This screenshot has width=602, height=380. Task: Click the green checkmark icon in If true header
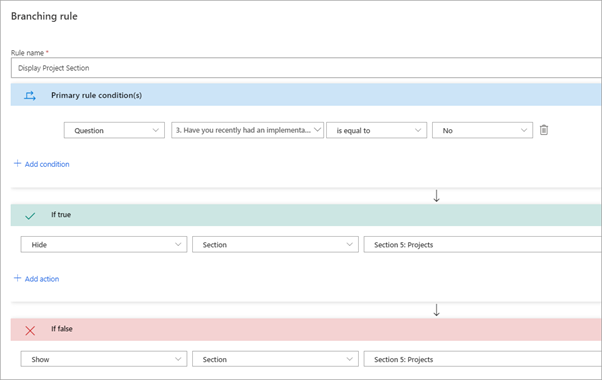coord(30,216)
